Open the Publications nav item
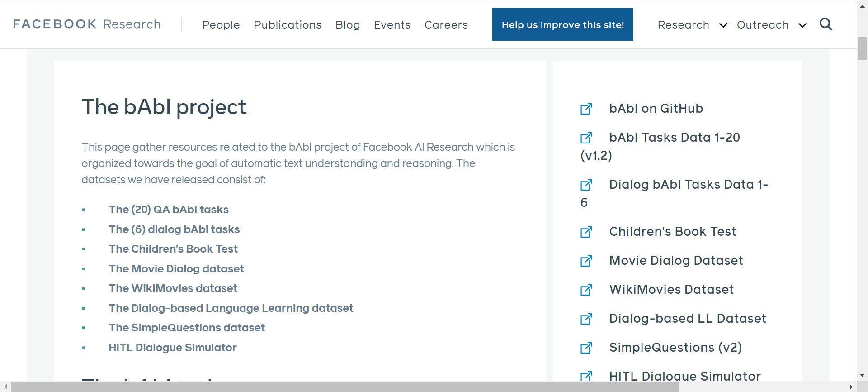 pos(288,25)
